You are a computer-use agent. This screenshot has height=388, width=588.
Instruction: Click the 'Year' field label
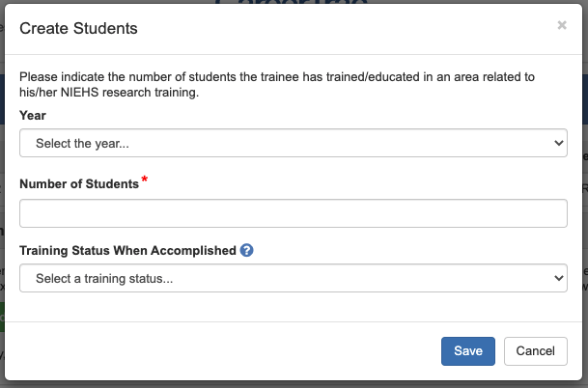pos(33,115)
